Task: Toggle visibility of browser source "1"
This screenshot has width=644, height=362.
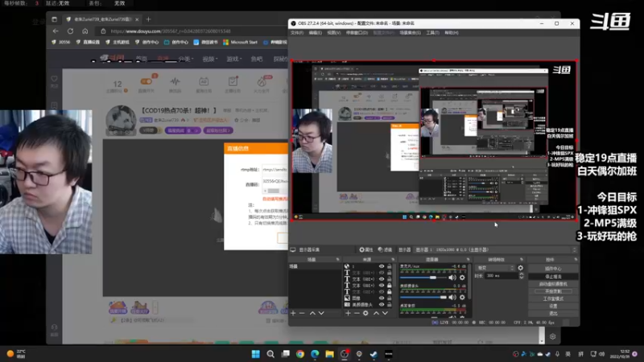Action: [x=381, y=266]
